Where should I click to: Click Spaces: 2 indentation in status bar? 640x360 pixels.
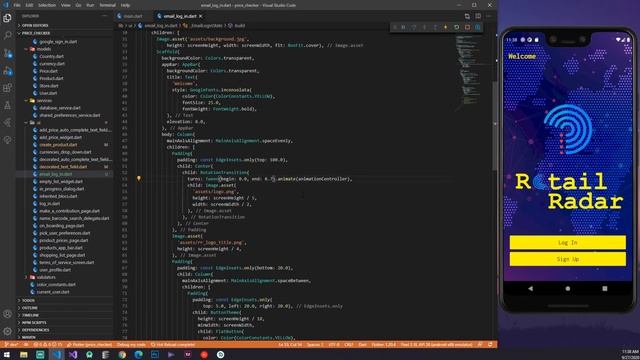click(315, 345)
